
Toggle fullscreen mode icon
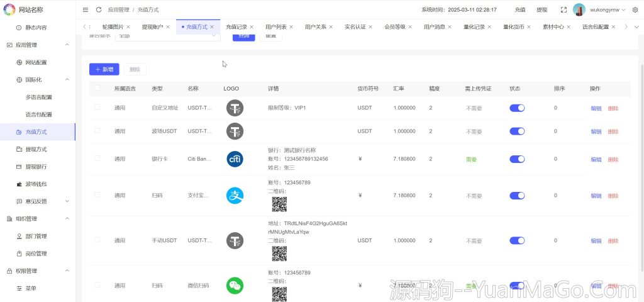(564, 10)
